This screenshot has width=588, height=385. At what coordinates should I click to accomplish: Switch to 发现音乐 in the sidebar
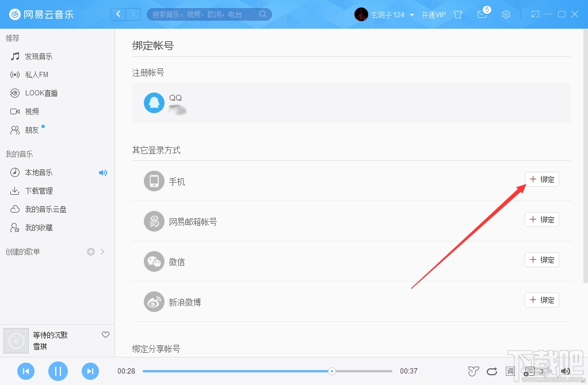(x=36, y=56)
